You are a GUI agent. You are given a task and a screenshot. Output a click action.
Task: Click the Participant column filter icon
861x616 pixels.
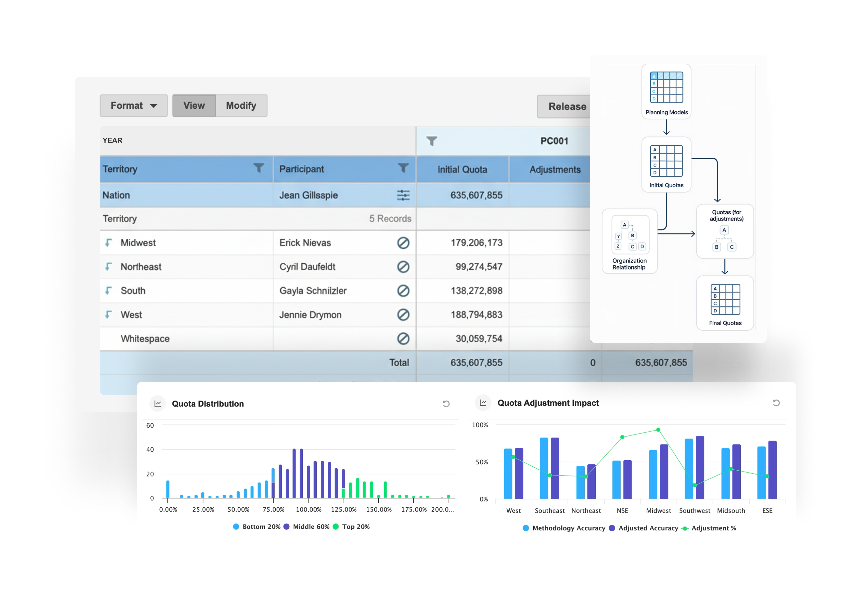pos(403,168)
